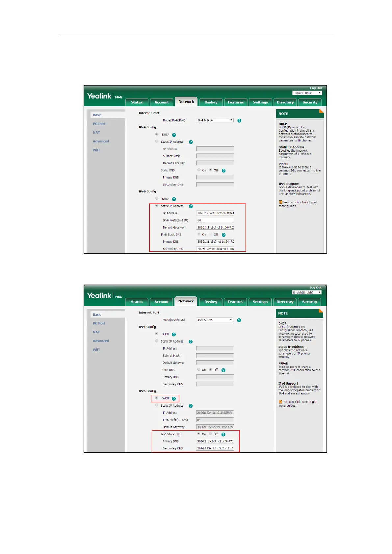The width and height of the screenshot is (392, 554).
Task: Select IPv6 Static IP Address radio, lower screenshot
Action: (x=156, y=405)
